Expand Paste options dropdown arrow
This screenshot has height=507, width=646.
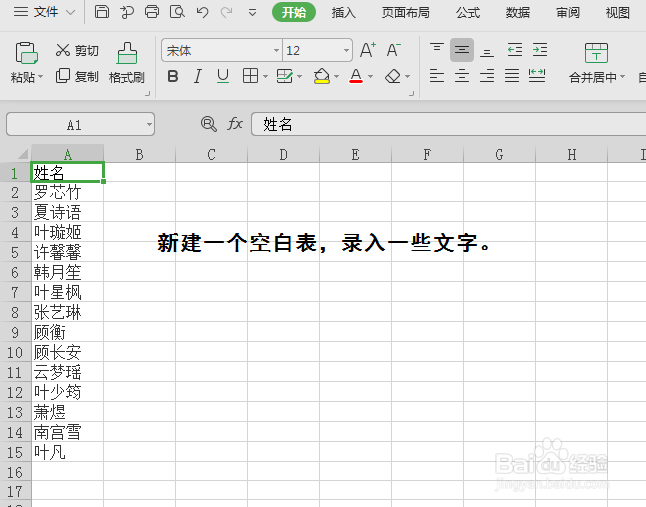point(40,77)
